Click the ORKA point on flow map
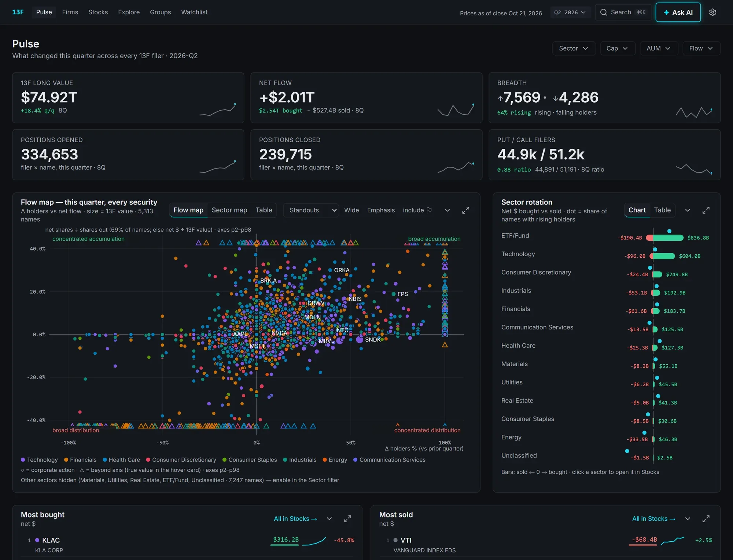 click(330, 270)
